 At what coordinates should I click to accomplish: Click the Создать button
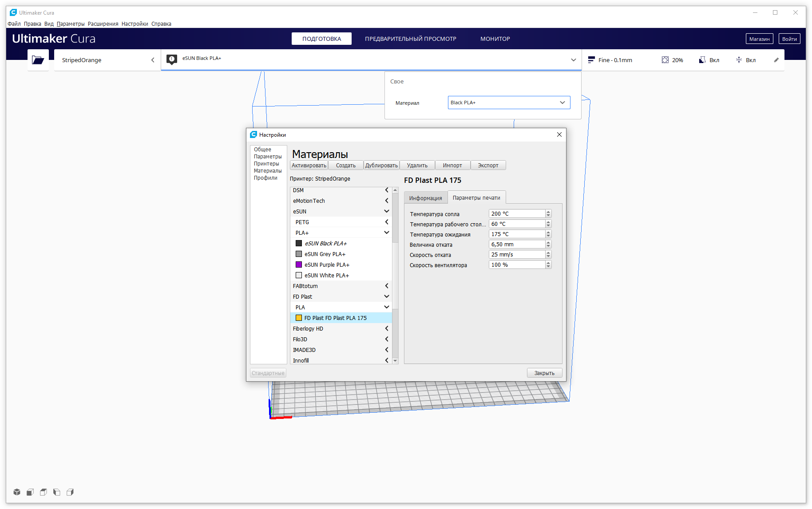(x=346, y=166)
